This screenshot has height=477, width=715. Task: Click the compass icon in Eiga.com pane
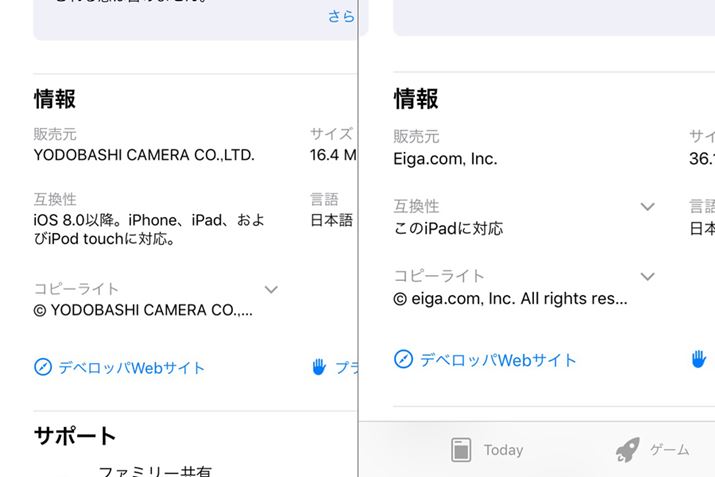click(403, 360)
